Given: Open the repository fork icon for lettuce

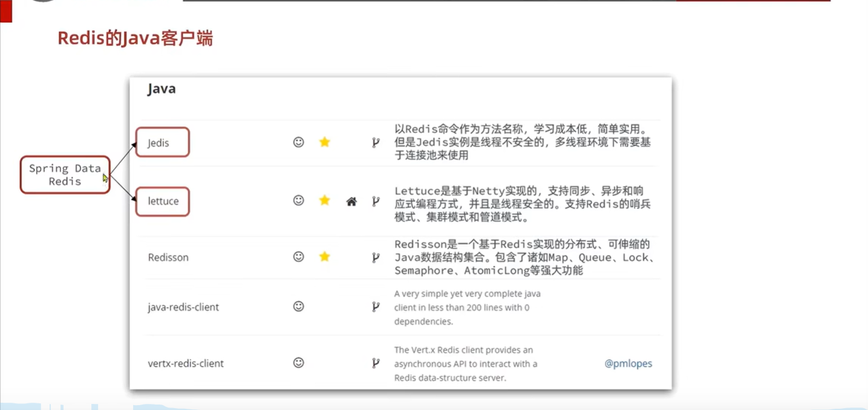Looking at the screenshot, I should coord(376,201).
